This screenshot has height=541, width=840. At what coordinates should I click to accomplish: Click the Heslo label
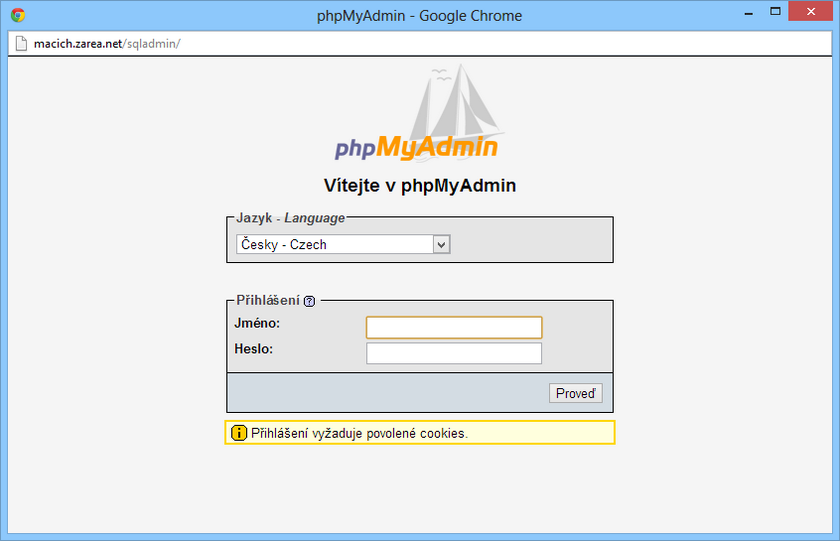pos(253,349)
